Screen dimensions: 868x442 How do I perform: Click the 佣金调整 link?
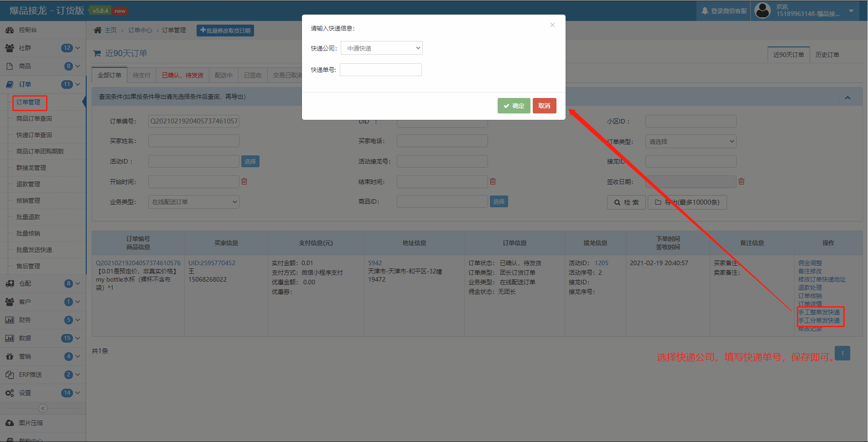[x=810, y=263]
